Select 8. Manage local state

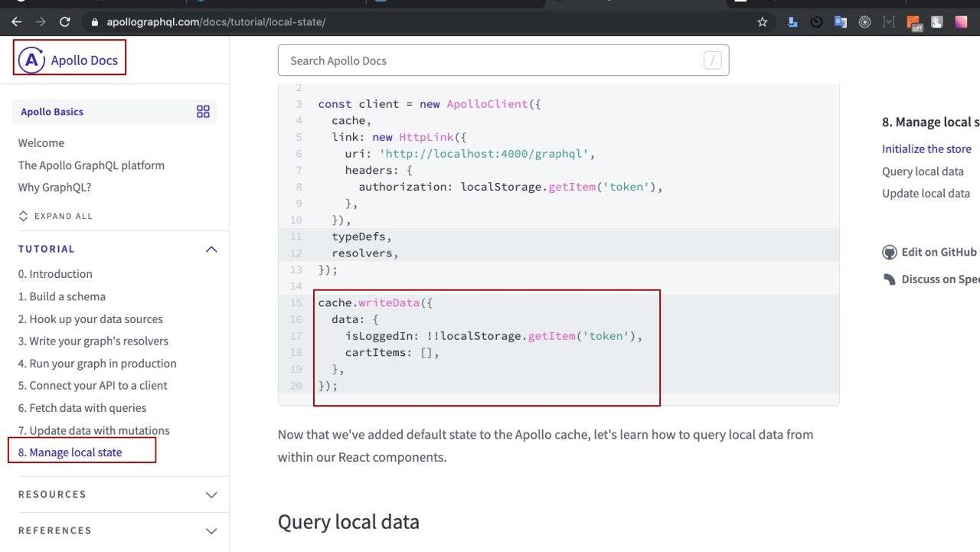(70, 452)
